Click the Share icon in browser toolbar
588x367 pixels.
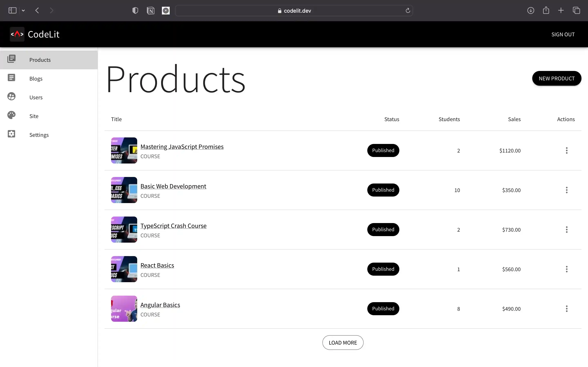tap(546, 10)
